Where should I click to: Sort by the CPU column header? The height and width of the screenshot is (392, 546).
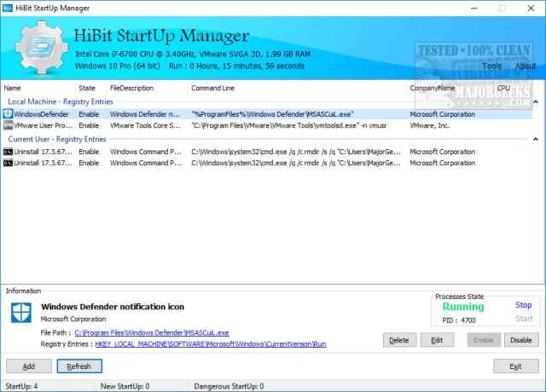pyautogui.click(x=503, y=88)
